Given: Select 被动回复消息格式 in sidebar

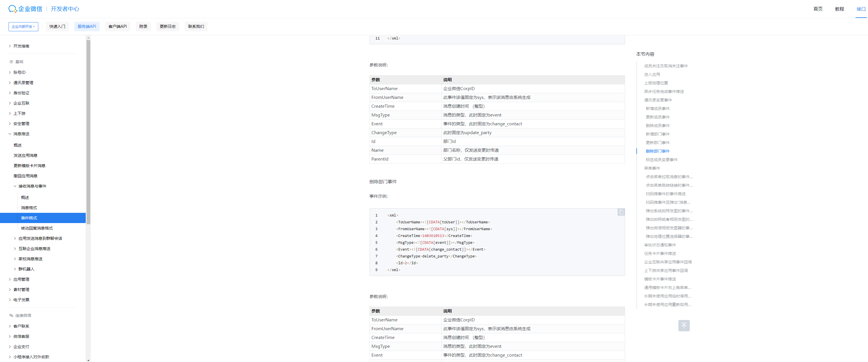Looking at the screenshot, I should tap(37, 228).
